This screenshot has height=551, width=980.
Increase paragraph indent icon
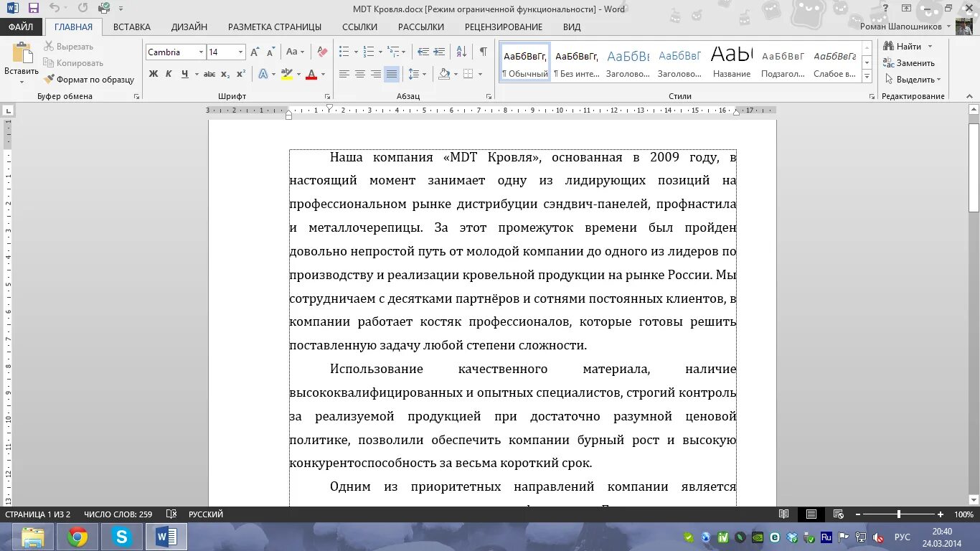440,52
